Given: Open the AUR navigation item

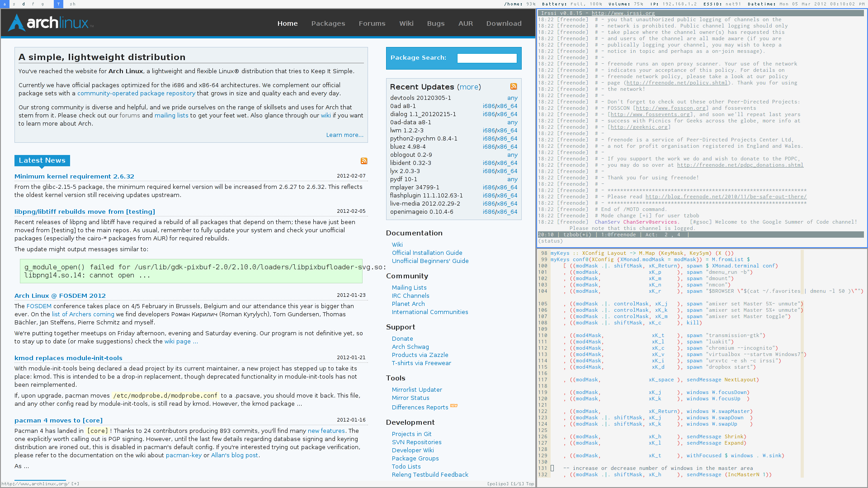Looking at the screenshot, I should click(466, 23).
